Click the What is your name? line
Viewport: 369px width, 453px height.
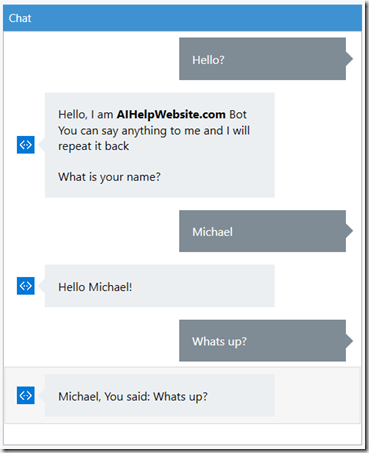[109, 177]
